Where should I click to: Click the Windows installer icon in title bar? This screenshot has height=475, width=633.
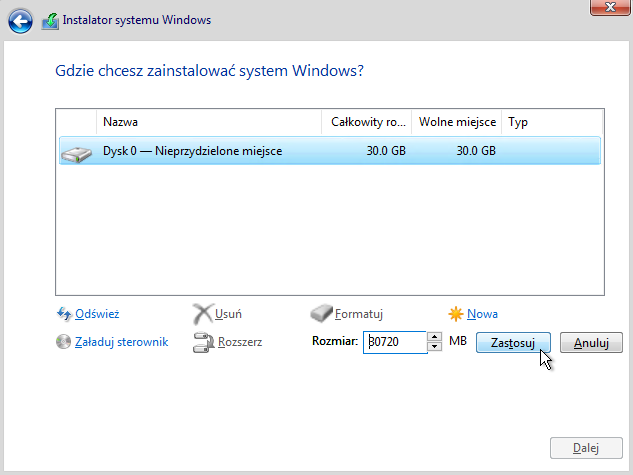pos(50,21)
